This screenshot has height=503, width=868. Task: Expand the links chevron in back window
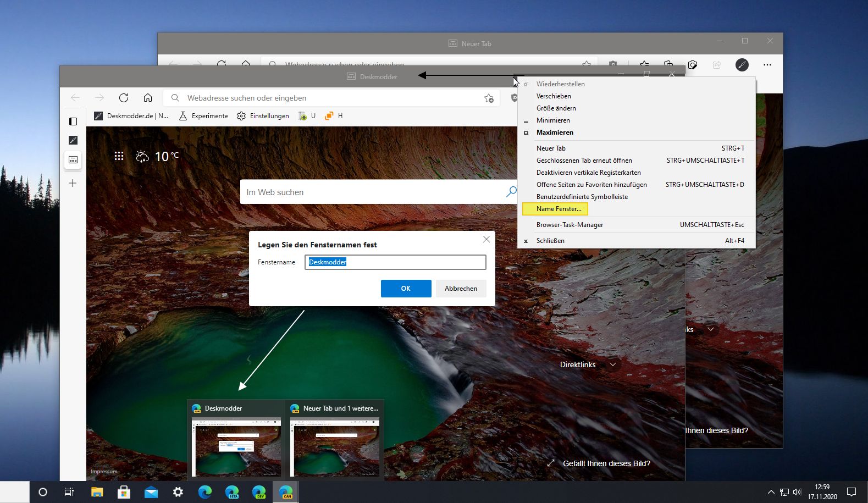click(x=711, y=329)
